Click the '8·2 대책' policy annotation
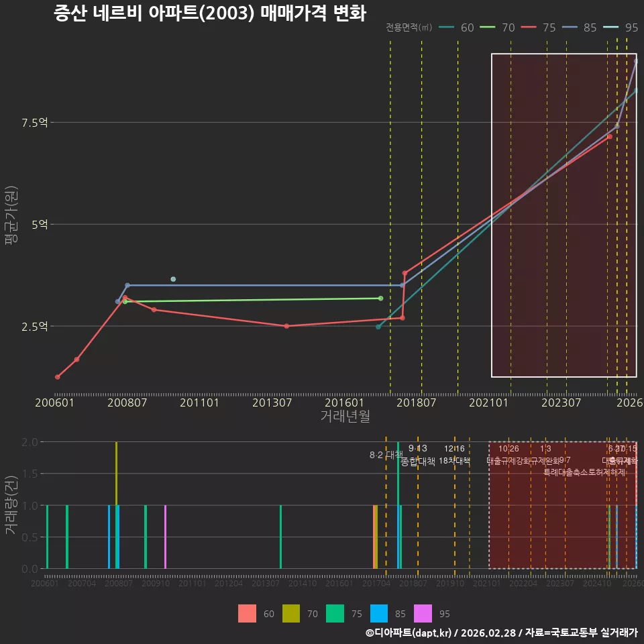This screenshot has width=644, height=644. (x=386, y=455)
